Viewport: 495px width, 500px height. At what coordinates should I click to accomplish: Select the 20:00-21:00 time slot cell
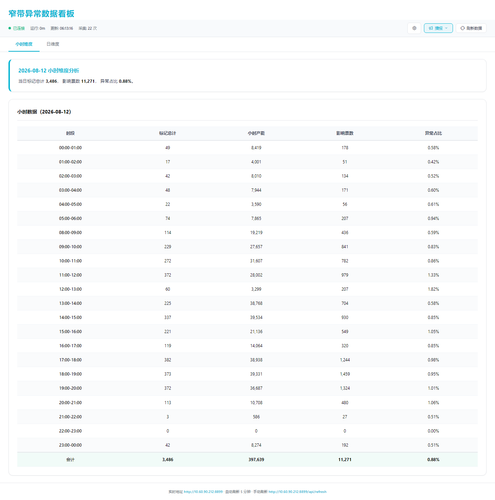click(70, 403)
